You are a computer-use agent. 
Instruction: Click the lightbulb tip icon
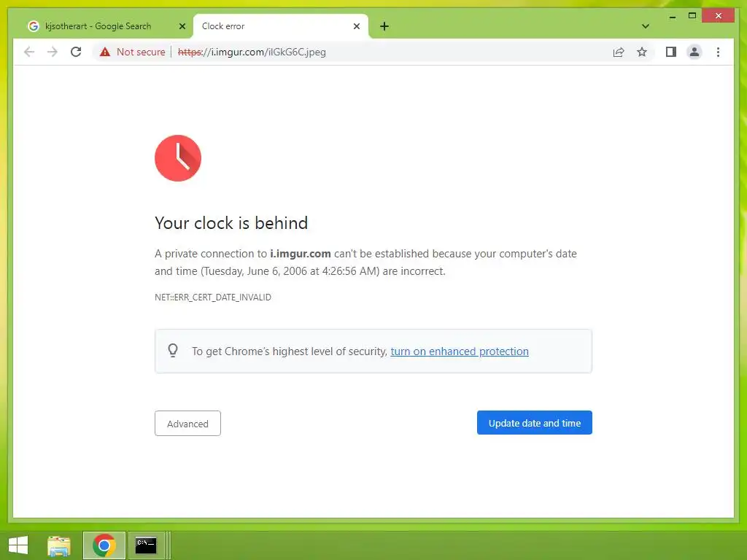point(173,351)
